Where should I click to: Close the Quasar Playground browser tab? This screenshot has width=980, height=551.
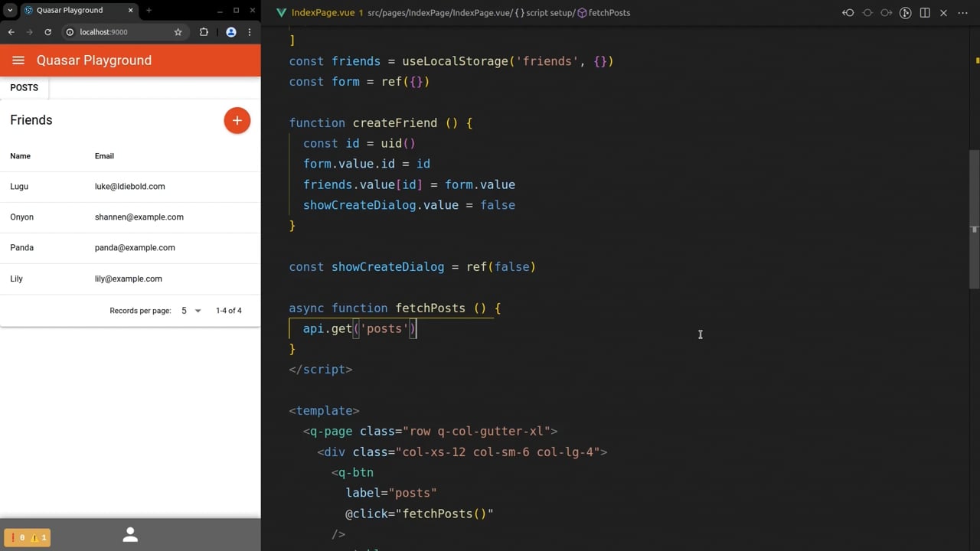[131, 11]
